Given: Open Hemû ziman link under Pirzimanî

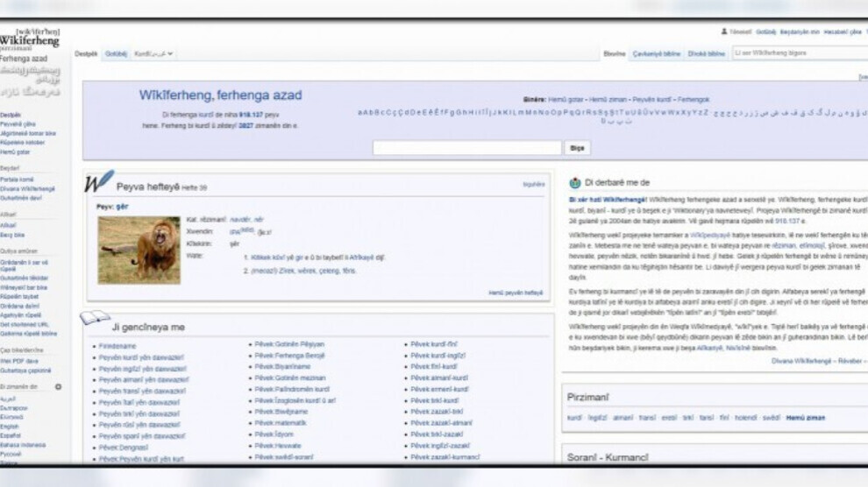Looking at the screenshot, I should point(805,418).
